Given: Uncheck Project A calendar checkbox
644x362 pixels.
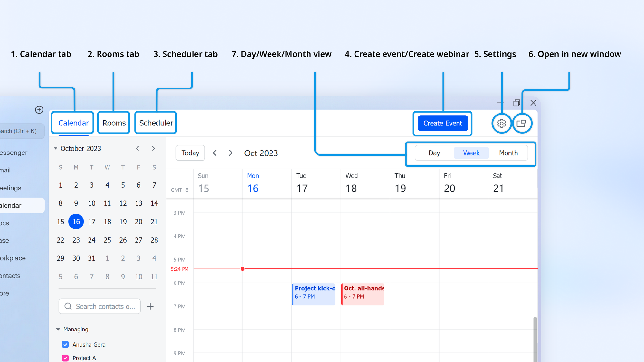Looking at the screenshot, I should pyautogui.click(x=65, y=358).
